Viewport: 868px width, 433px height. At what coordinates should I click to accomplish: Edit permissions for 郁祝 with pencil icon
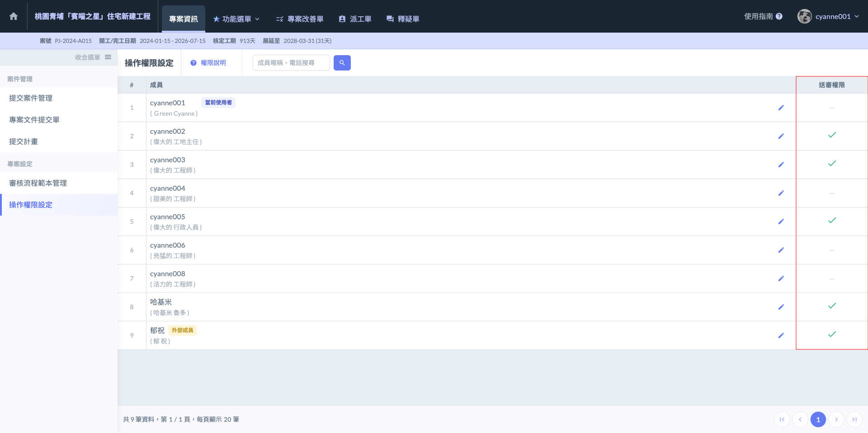[x=781, y=335]
